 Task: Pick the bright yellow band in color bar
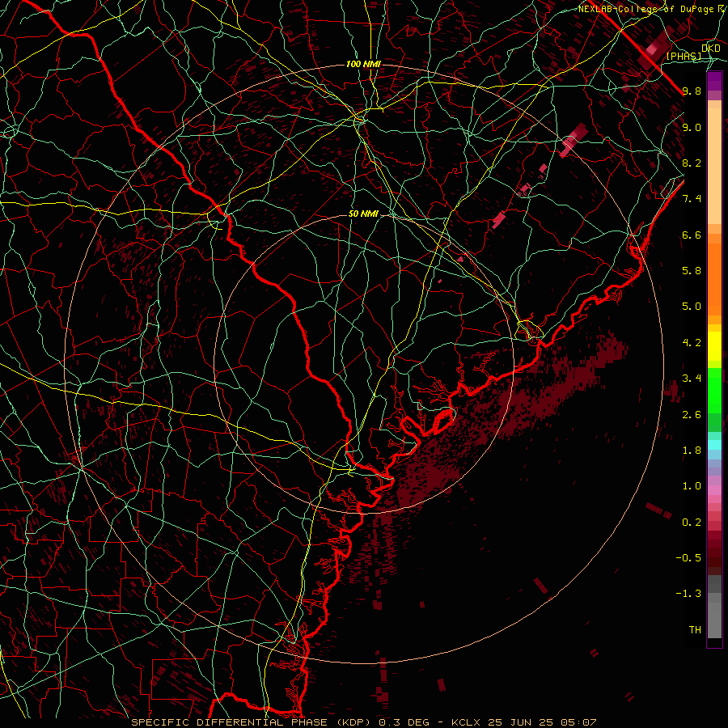[714, 346]
